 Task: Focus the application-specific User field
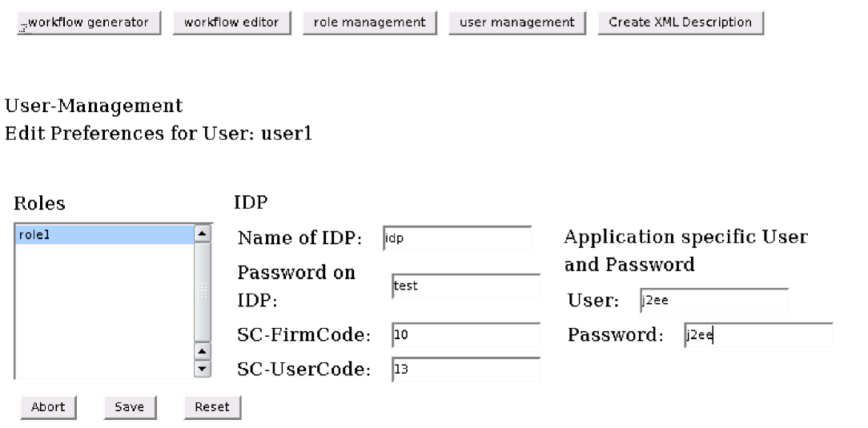713,301
